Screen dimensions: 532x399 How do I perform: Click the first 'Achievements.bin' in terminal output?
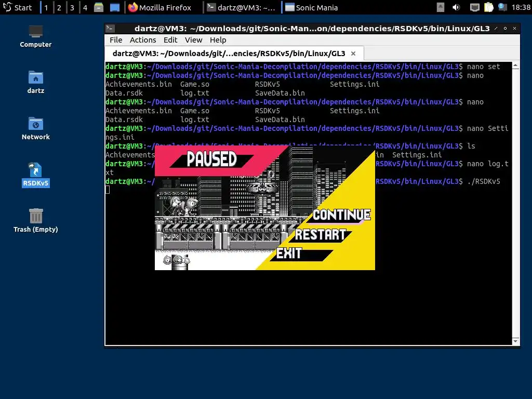[x=138, y=84]
